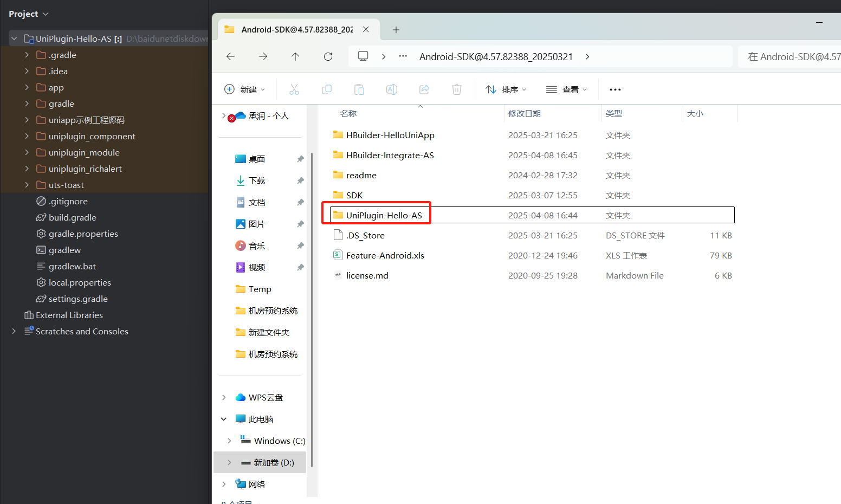Image resolution: width=841 pixels, height=504 pixels.
Task: Select the readme folder in file list
Action: [x=532, y=175]
